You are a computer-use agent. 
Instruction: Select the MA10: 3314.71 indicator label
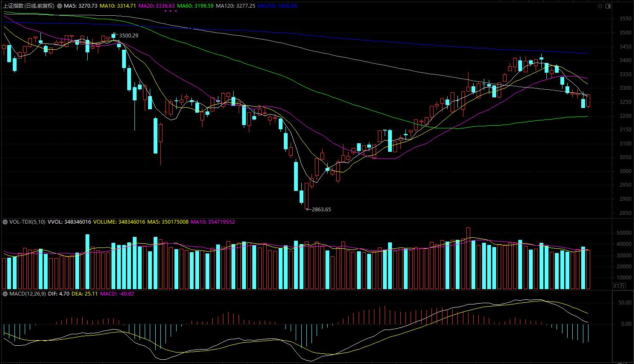pyautogui.click(x=118, y=6)
